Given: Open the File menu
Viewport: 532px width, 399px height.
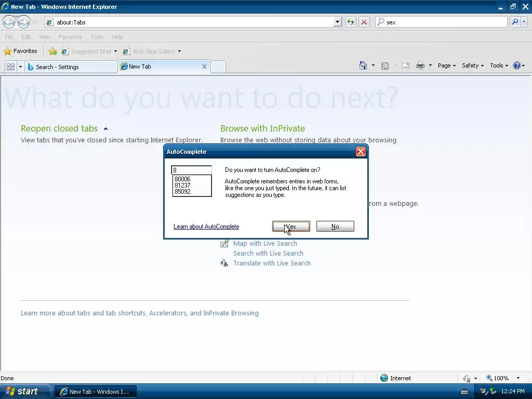Looking at the screenshot, I should (9, 37).
